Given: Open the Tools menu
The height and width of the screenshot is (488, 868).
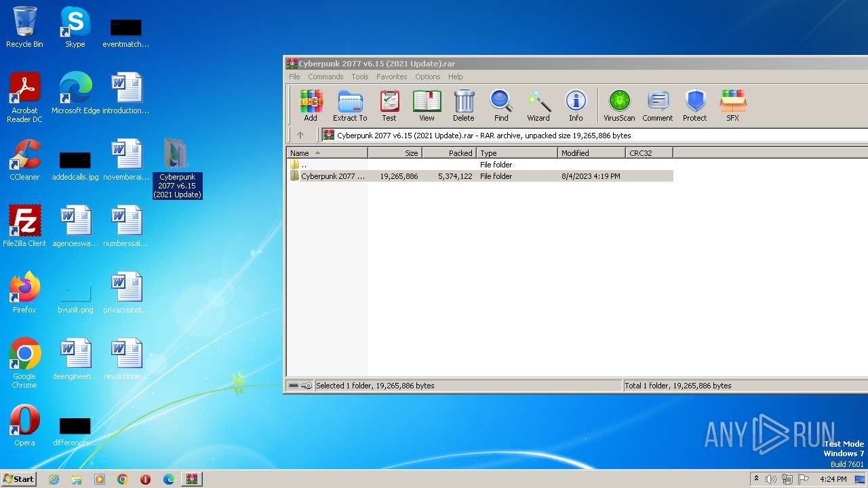Looking at the screenshot, I should [x=360, y=77].
